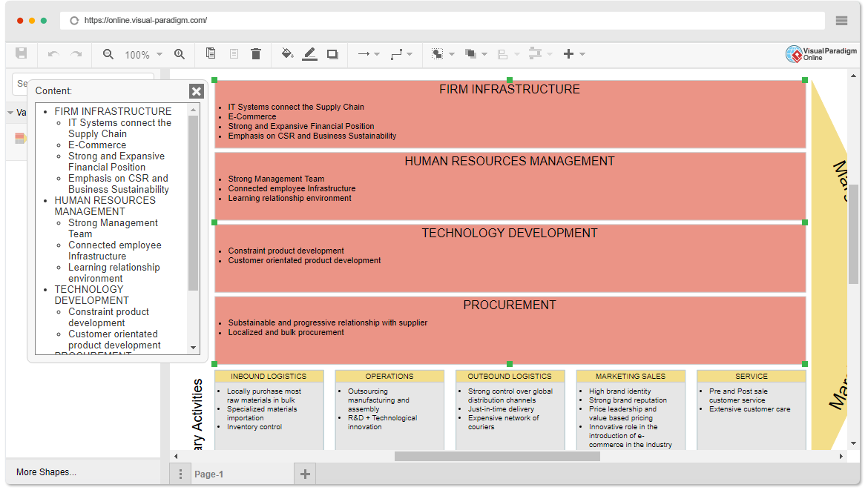Screen dimensions: 868x493
Task: Click the elbow waypoint connector icon
Action: point(396,54)
